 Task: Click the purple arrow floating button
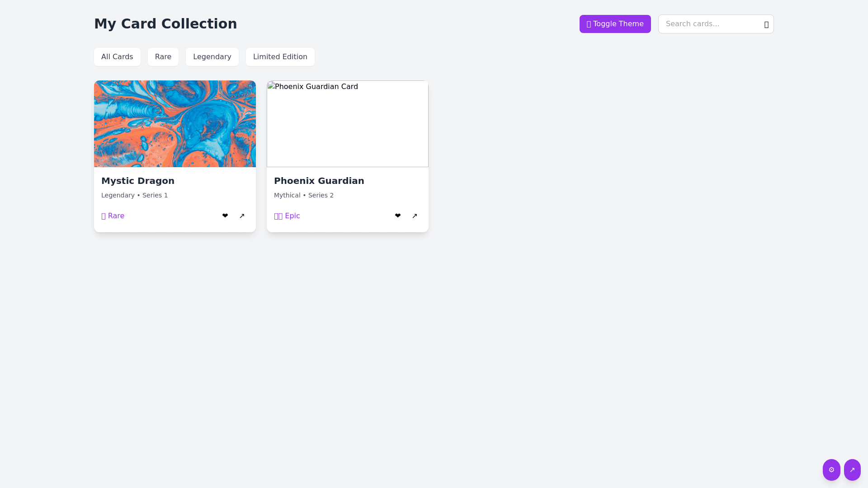pos(852,470)
